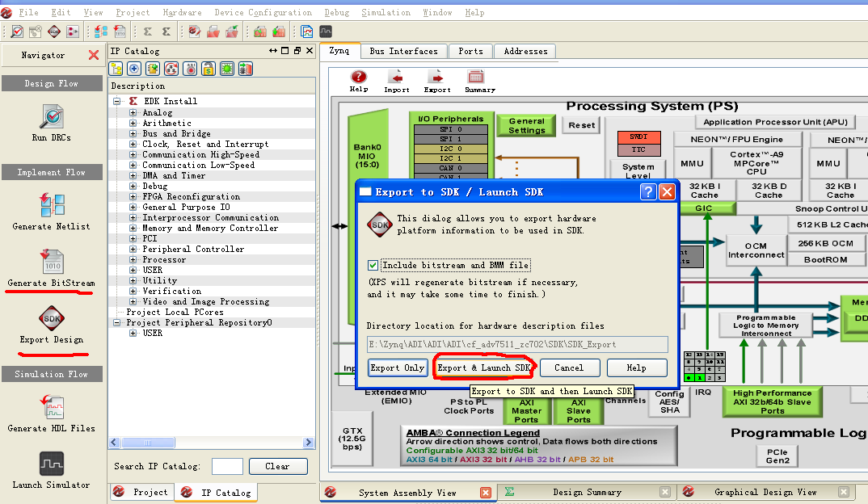Click the gold padlock license icon in IP Catalog
The width and height of the screenshot is (868, 504).
coord(209,69)
